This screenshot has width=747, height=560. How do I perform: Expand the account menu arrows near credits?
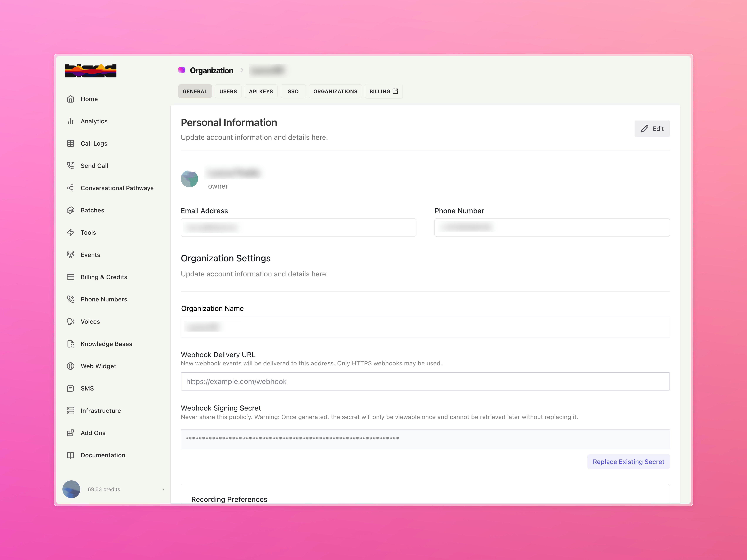(x=163, y=489)
